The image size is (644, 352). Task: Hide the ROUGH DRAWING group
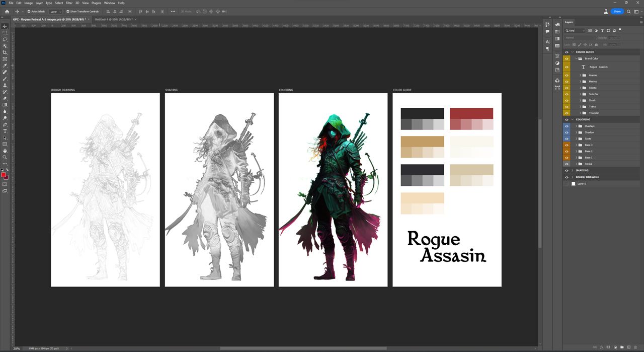567,177
